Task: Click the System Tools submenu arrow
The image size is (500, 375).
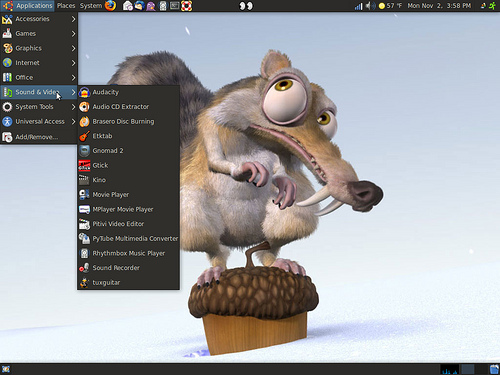Action: (73, 107)
